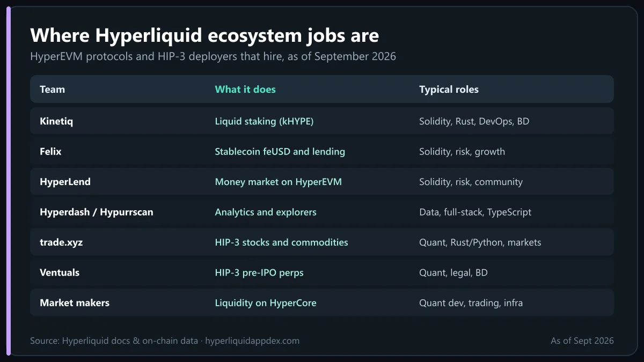Click 'Solidity, Rust, DevOps, BD' roles cell

(x=474, y=121)
